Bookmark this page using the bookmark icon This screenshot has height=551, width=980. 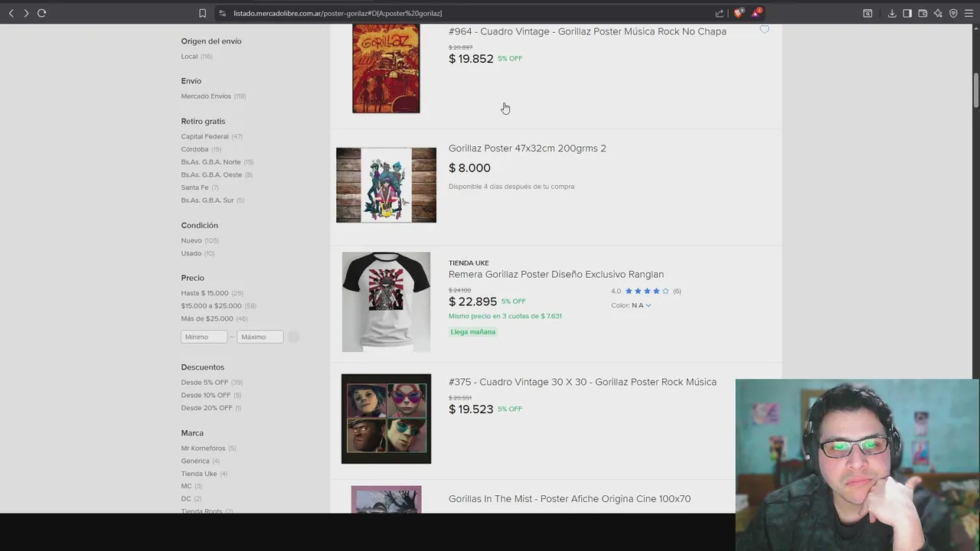(x=202, y=13)
